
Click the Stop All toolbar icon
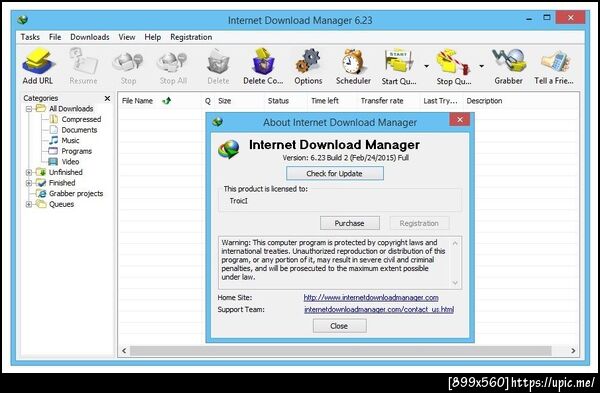[x=173, y=62]
